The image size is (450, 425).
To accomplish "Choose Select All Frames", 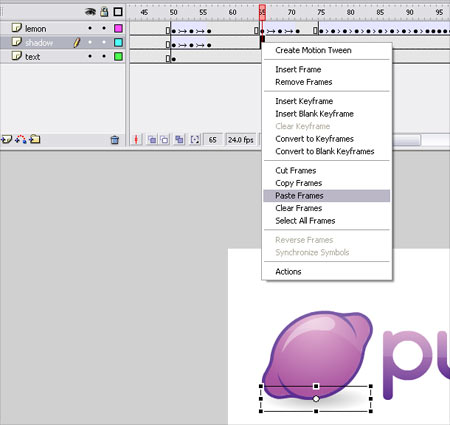I will [305, 221].
